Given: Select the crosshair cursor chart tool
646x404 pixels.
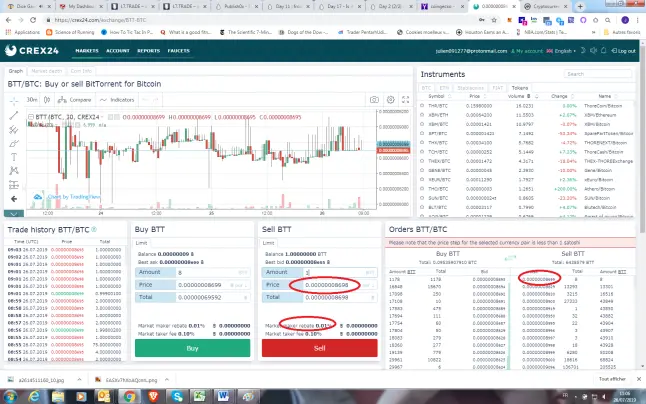Looking at the screenshot, I should click(x=14, y=100).
